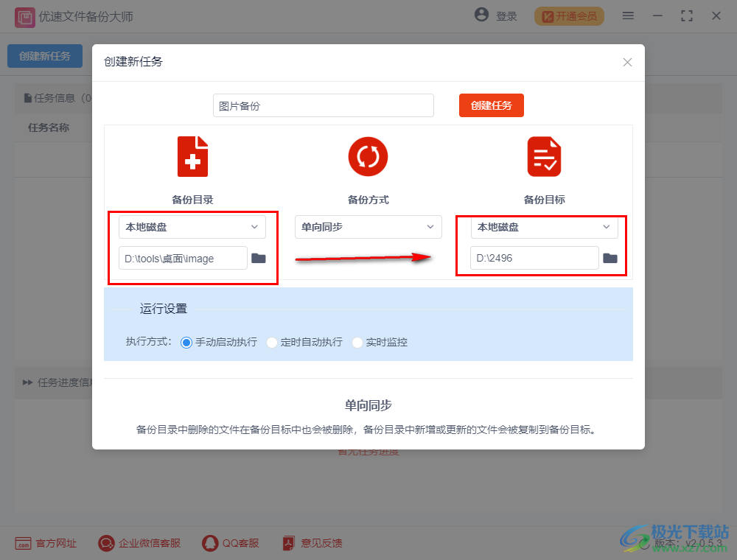Open the 本地磁盘 source dropdown
Viewport: 737px width, 560px height.
point(192,227)
